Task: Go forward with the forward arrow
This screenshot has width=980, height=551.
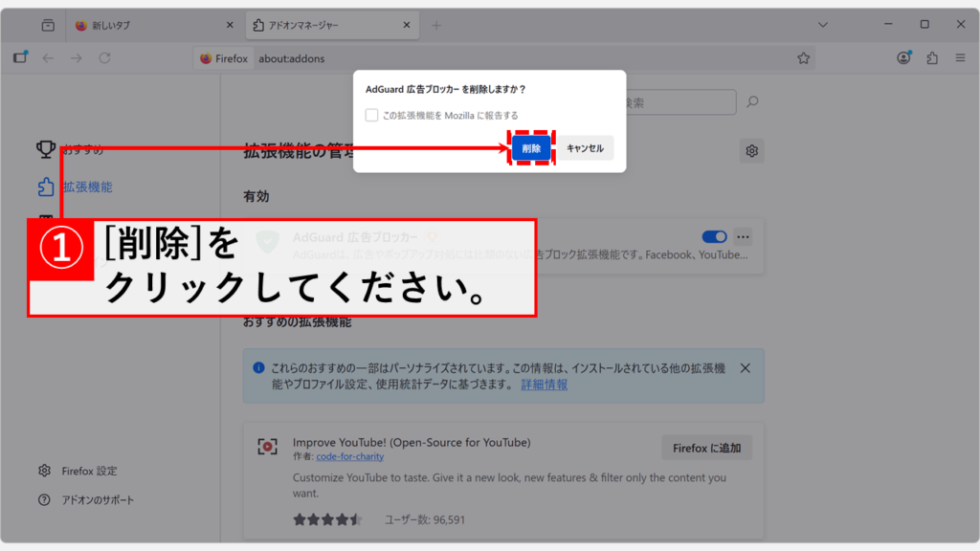Action: (x=77, y=58)
